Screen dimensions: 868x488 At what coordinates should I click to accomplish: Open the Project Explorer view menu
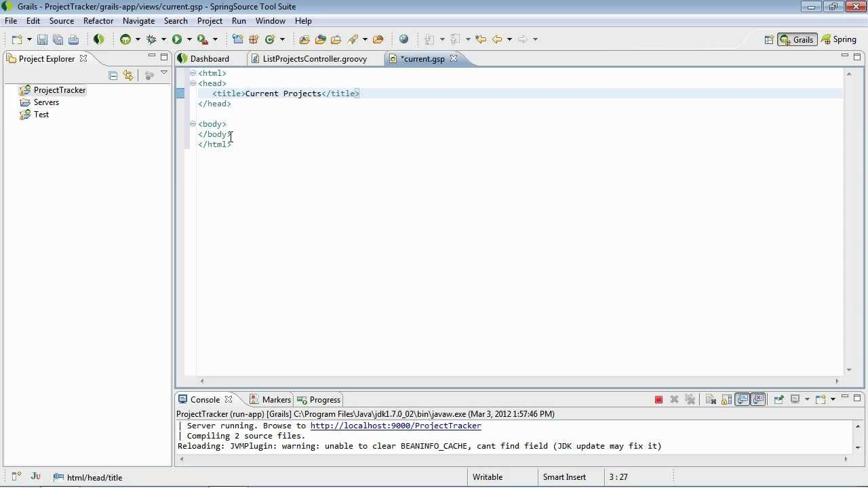163,73
